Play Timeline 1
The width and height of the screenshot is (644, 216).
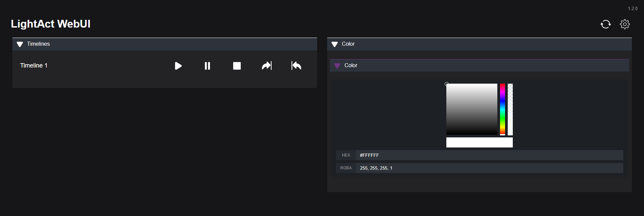point(178,66)
